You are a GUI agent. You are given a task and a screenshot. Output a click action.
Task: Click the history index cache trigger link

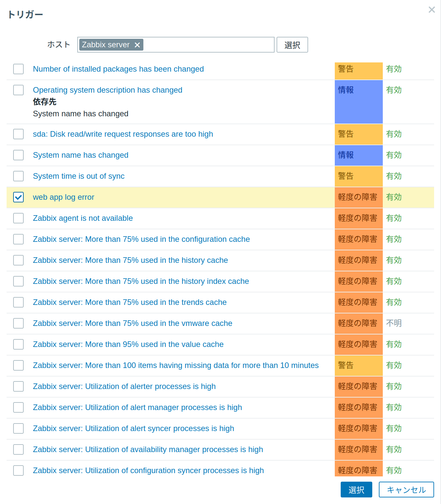pyautogui.click(x=141, y=281)
